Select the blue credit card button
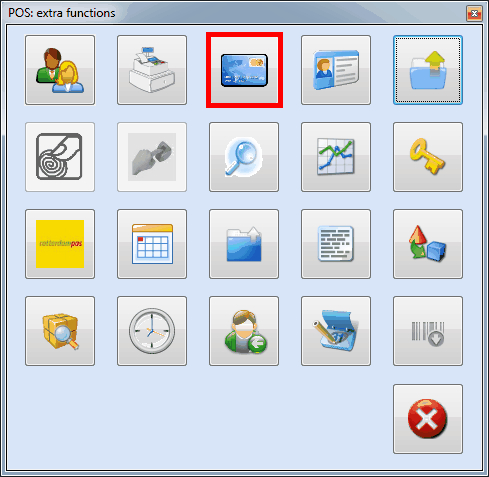 click(x=244, y=70)
